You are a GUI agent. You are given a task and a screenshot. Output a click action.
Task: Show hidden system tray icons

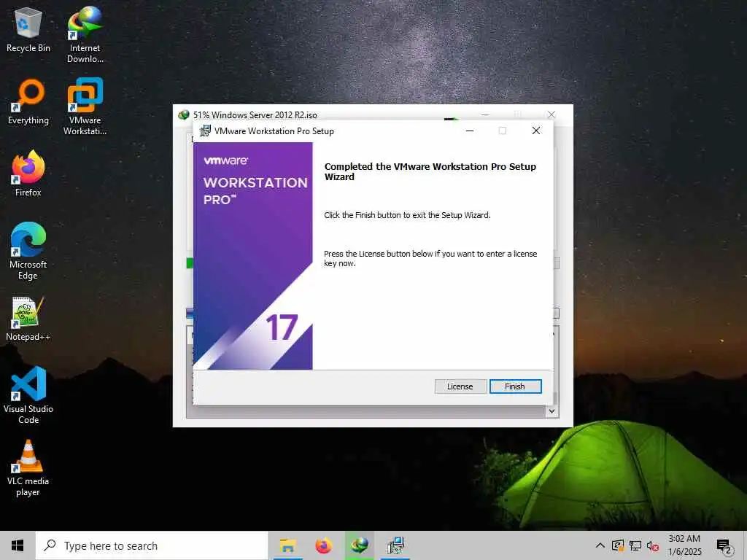tap(600, 545)
